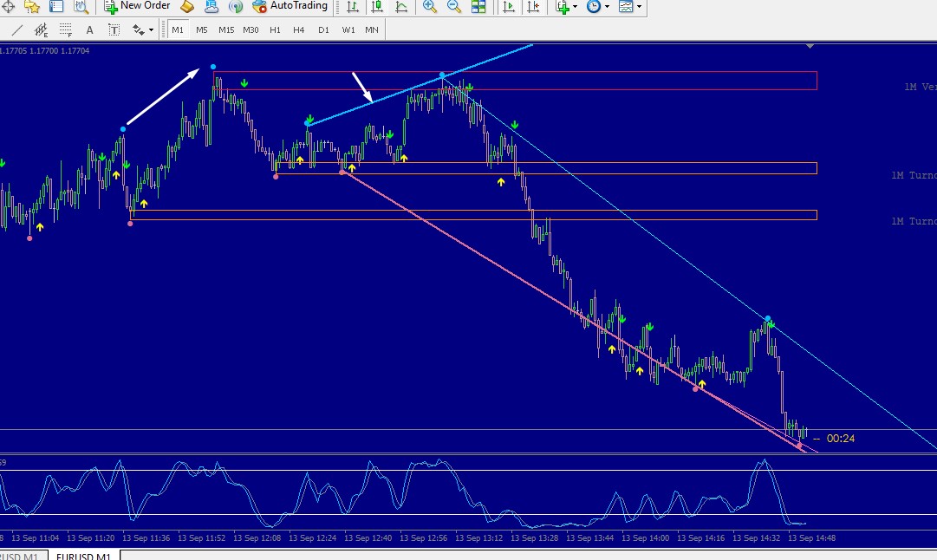Viewport: 937px width, 560px height.
Task: Click the '13 Sep 12:24' time axis label
Action: (313, 537)
